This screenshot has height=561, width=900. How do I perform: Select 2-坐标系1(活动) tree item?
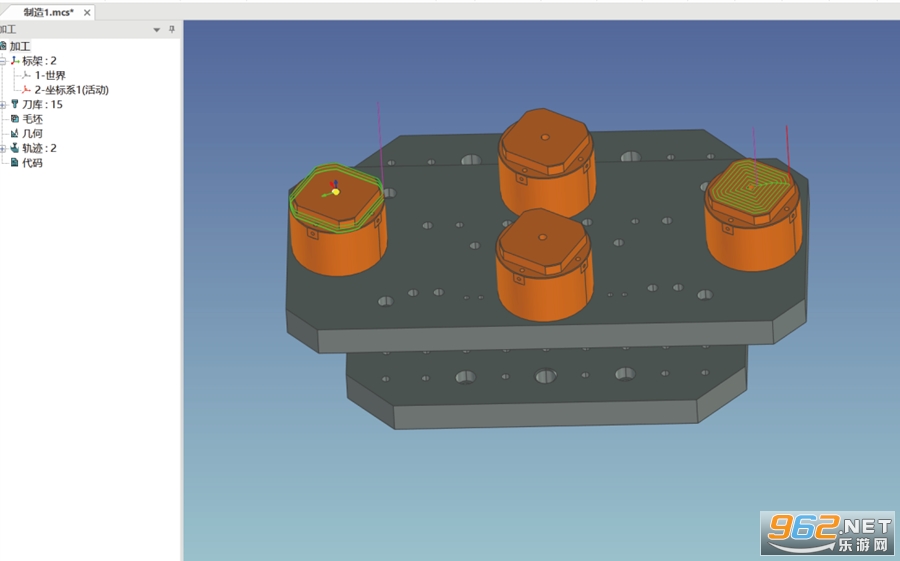(71, 90)
